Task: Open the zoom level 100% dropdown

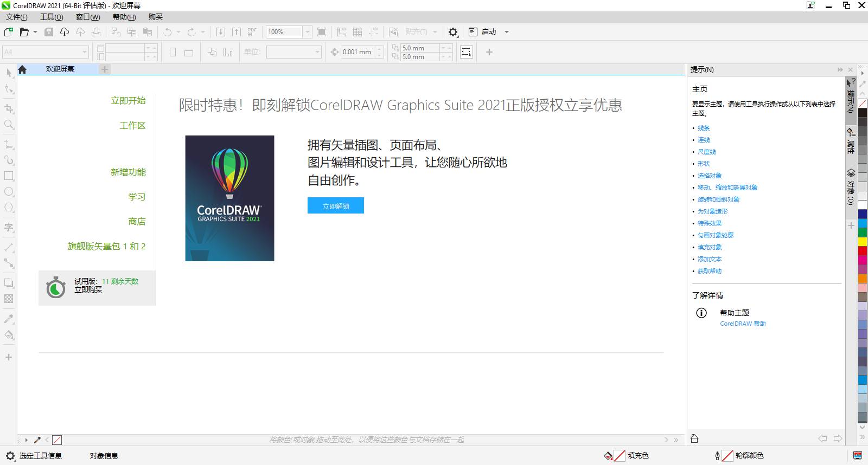Action: coord(307,32)
